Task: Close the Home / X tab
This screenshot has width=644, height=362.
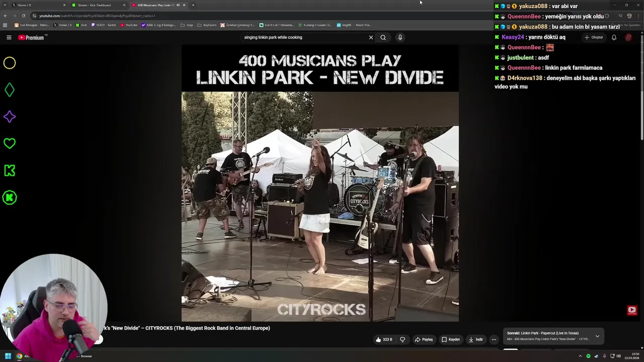Action: (64, 5)
